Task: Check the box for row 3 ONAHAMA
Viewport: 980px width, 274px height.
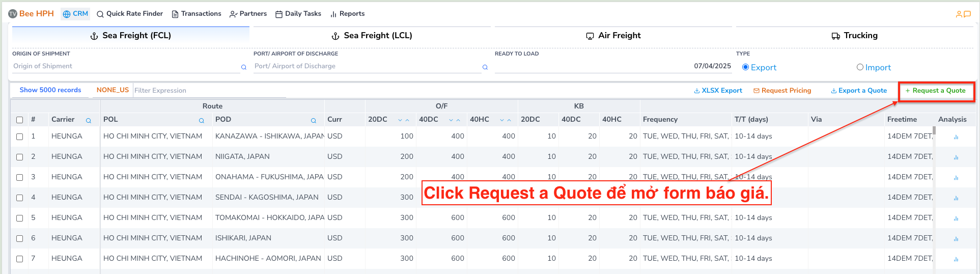Action: pos(19,177)
